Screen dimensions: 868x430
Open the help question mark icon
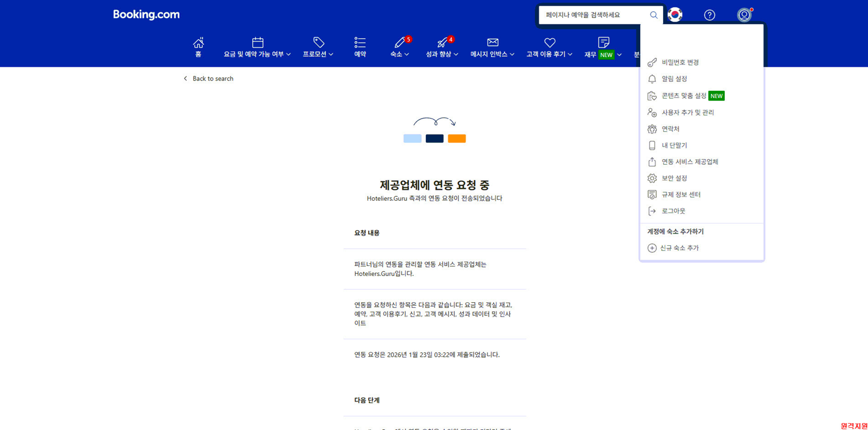coord(709,15)
